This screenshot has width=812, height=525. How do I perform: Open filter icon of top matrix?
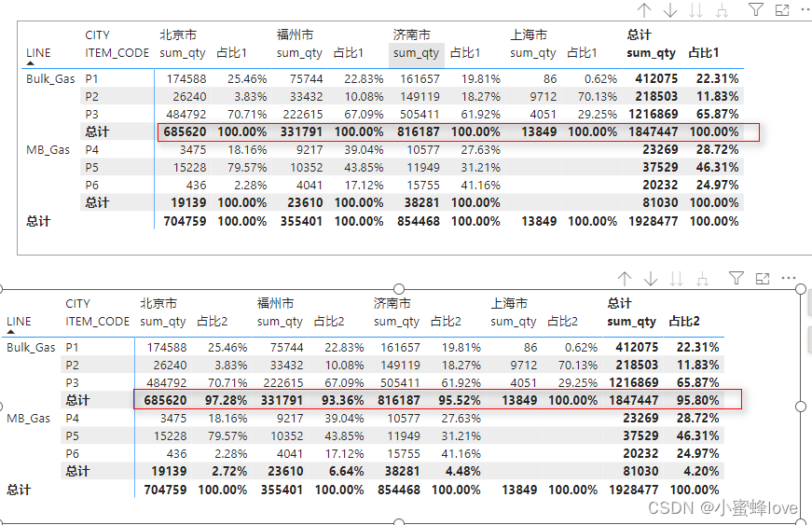756,9
